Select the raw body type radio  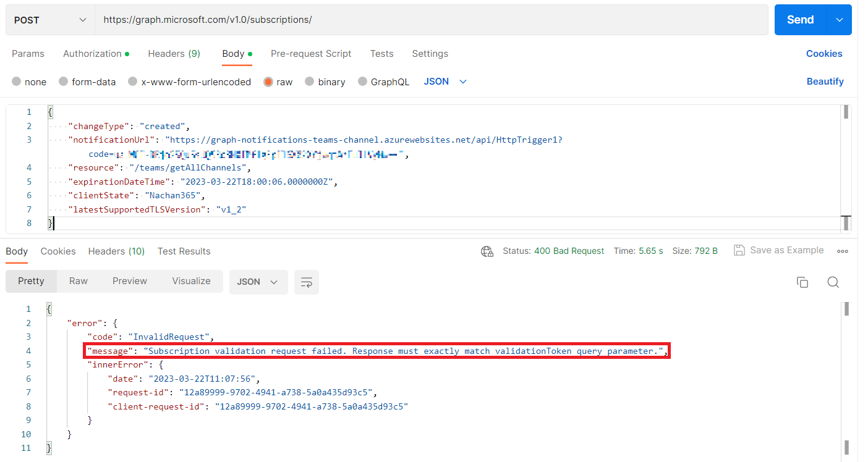coord(268,82)
